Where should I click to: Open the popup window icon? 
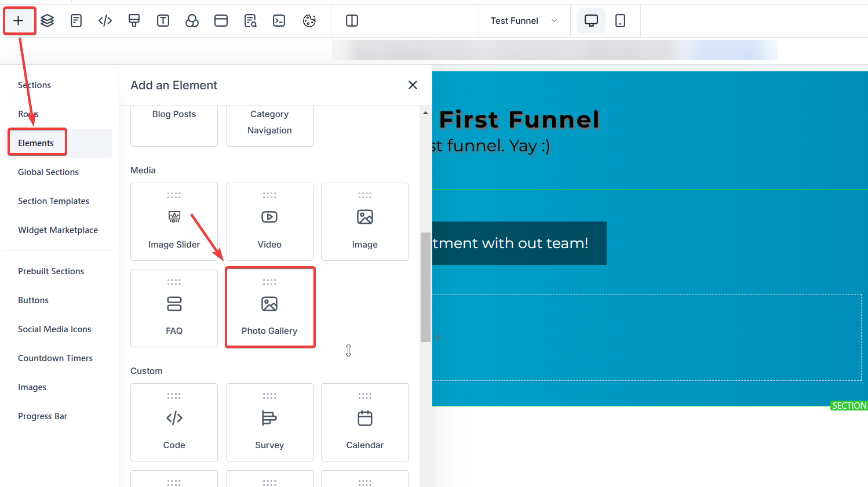pyautogui.click(x=221, y=21)
